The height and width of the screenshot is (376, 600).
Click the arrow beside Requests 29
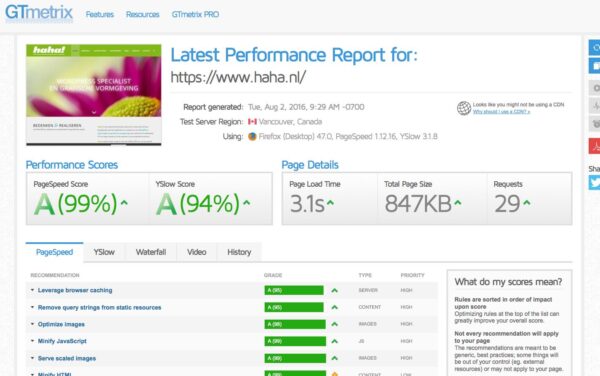tap(527, 203)
